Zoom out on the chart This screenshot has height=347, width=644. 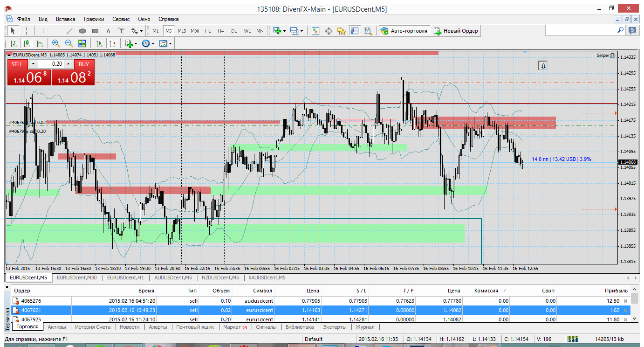coord(69,43)
